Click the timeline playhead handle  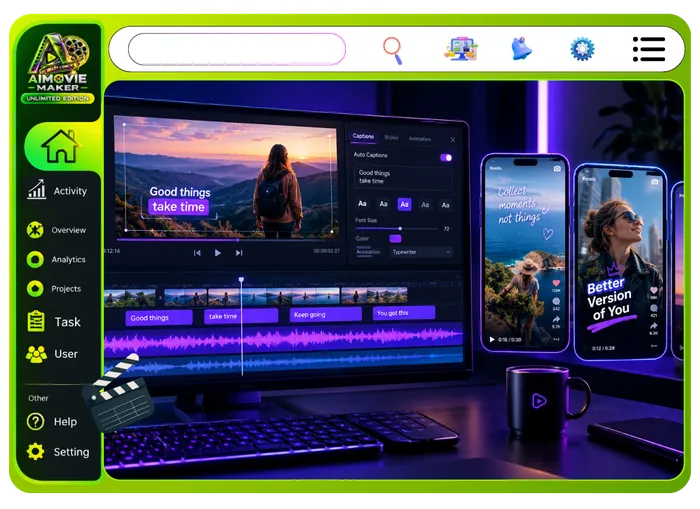pos(242,280)
